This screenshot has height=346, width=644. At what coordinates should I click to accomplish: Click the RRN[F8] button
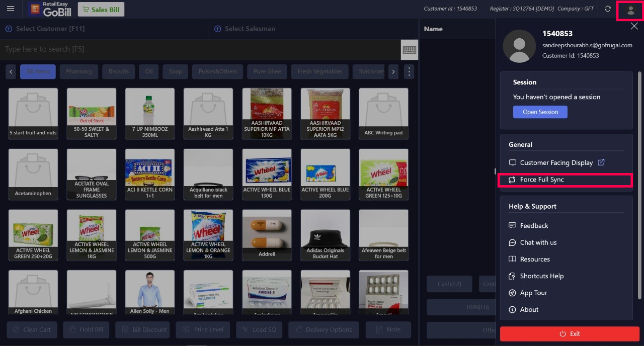(x=461, y=307)
